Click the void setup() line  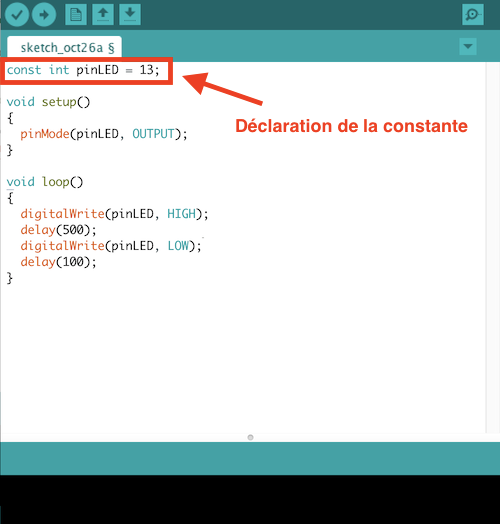[48, 102]
